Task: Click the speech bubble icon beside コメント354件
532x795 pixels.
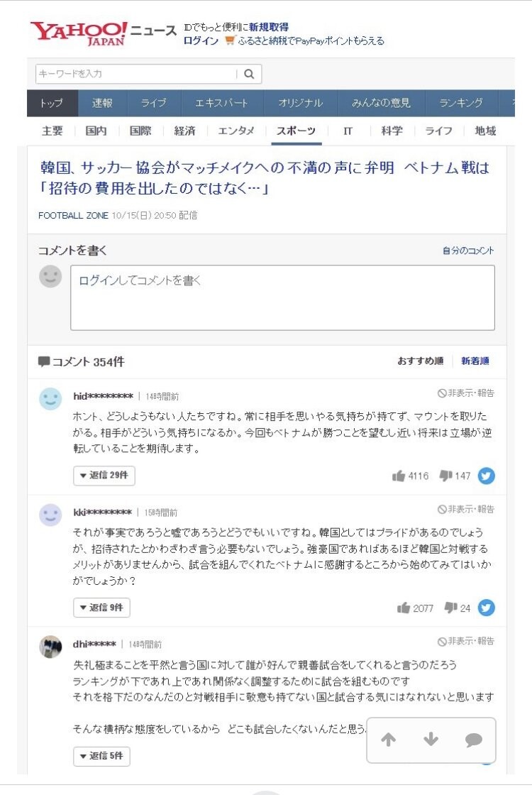Action: click(45, 361)
